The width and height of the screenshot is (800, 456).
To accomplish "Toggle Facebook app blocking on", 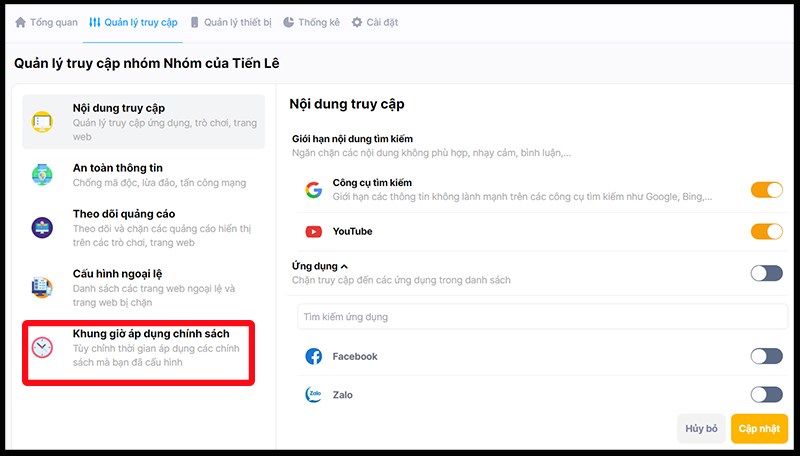I will pyautogui.click(x=766, y=356).
